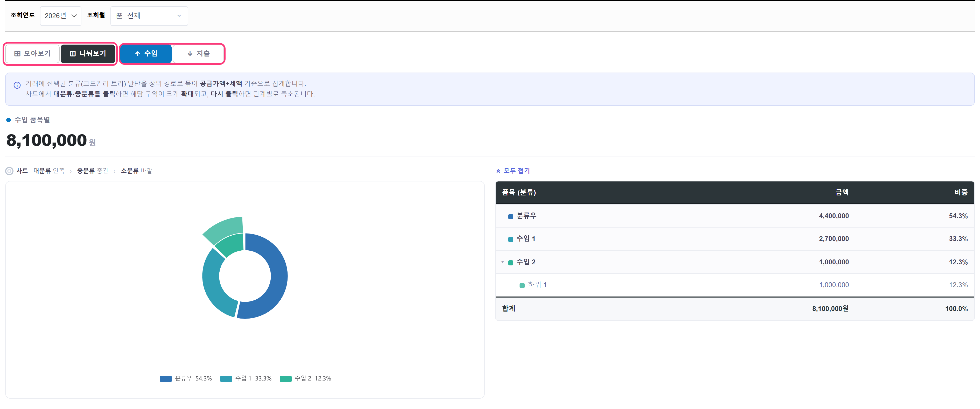Click the 4,400,000 amount cell
Screen dimensions: 980x409
[834, 216]
